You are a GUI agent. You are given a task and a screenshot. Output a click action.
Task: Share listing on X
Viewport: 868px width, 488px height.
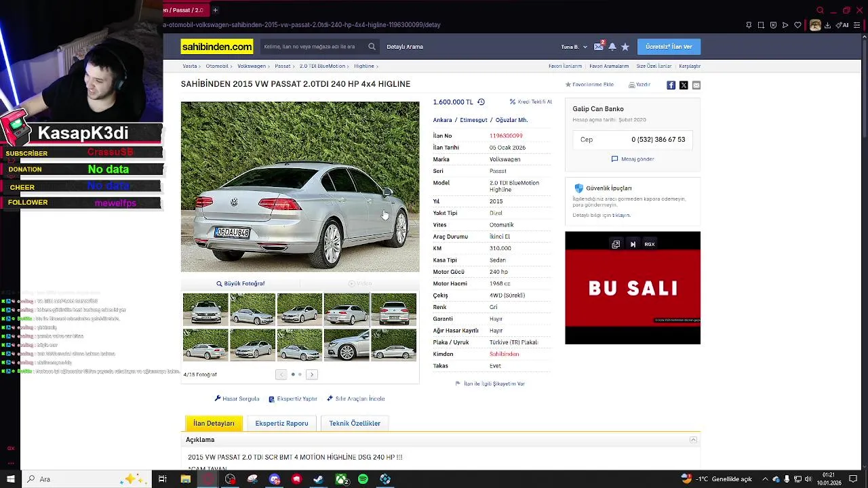[x=684, y=85]
